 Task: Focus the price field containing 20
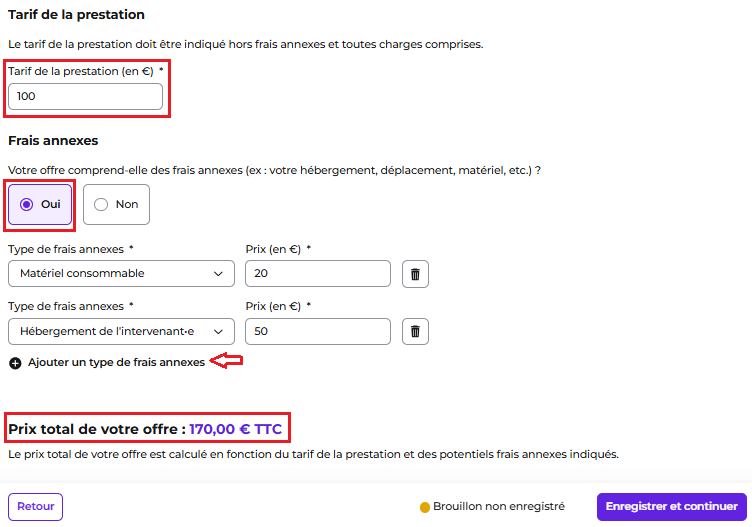(x=318, y=274)
